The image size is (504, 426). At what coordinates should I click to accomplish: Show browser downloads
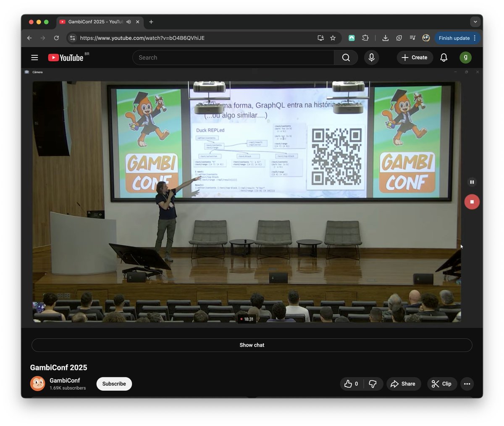click(x=385, y=38)
